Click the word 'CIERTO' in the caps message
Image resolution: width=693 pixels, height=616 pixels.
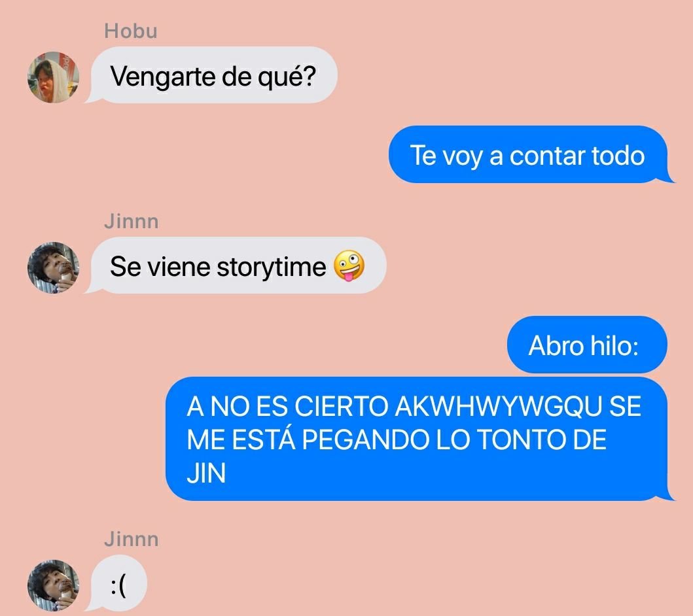coord(341,406)
